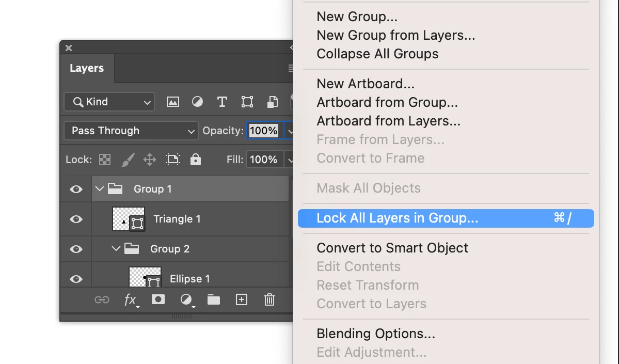Select Group 2 folder icon
This screenshot has width=619, height=364.
point(132,249)
